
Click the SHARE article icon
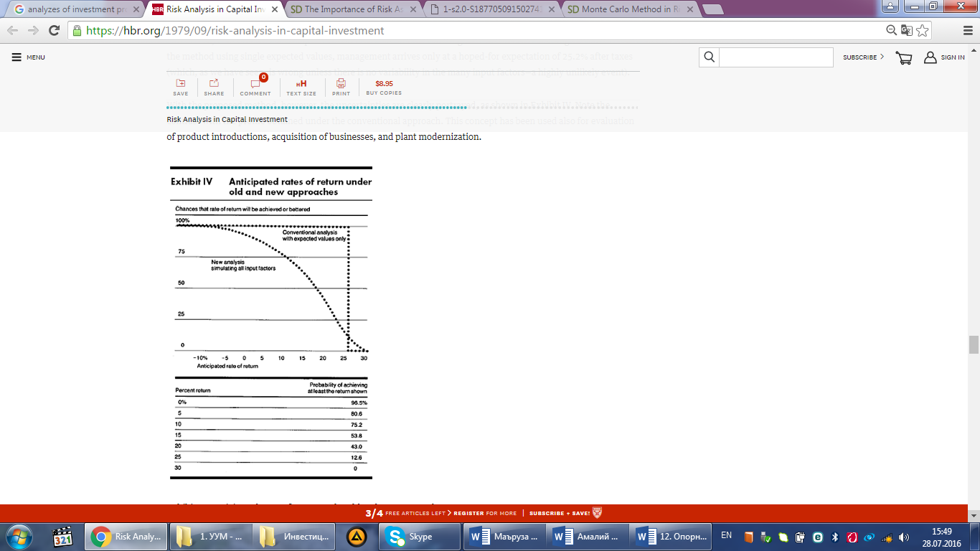click(x=214, y=88)
